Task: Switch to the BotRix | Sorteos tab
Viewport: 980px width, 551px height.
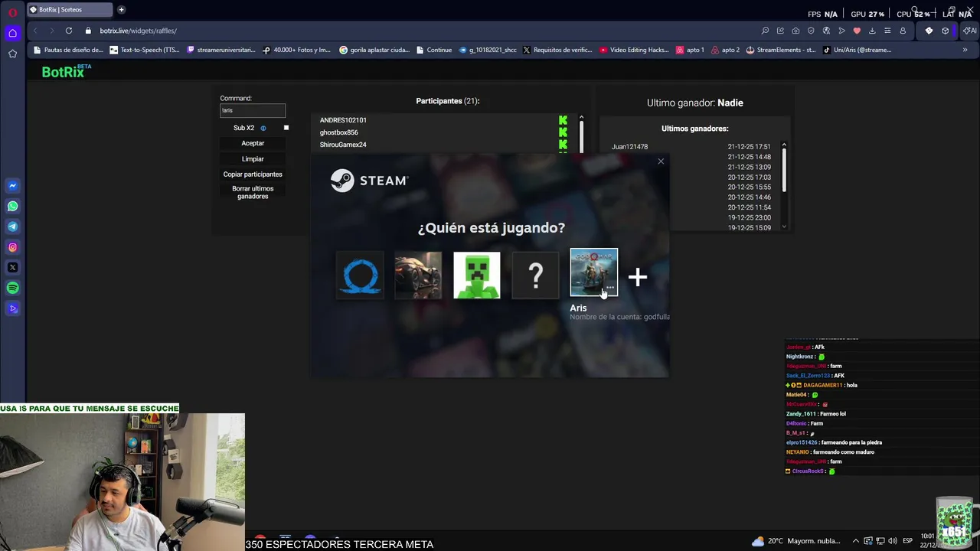Action: 69,10
